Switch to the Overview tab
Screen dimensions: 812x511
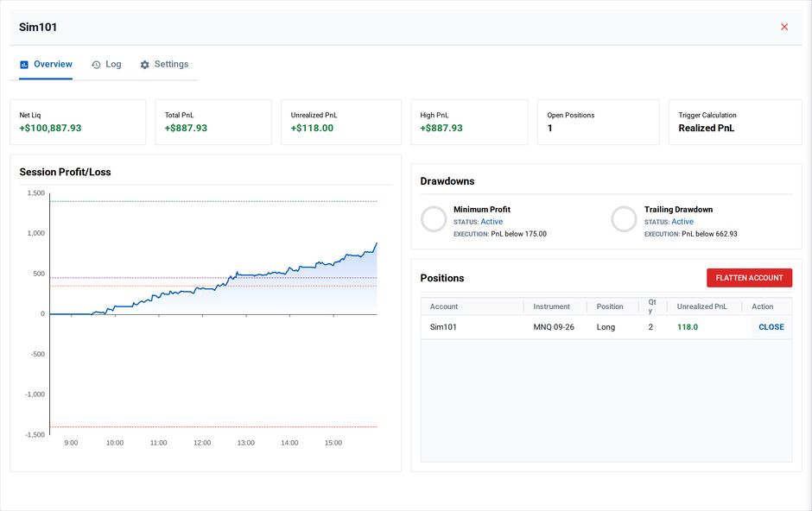coord(46,65)
